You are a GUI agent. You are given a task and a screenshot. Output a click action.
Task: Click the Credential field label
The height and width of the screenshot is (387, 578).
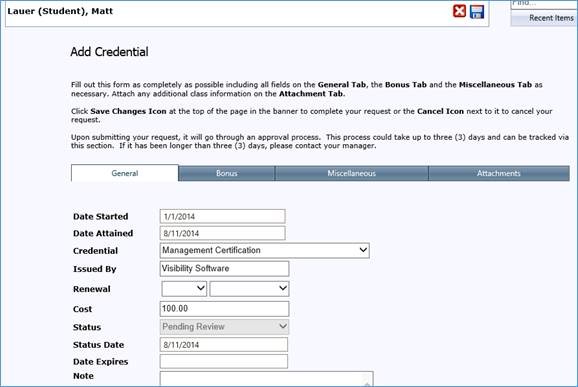95,251
